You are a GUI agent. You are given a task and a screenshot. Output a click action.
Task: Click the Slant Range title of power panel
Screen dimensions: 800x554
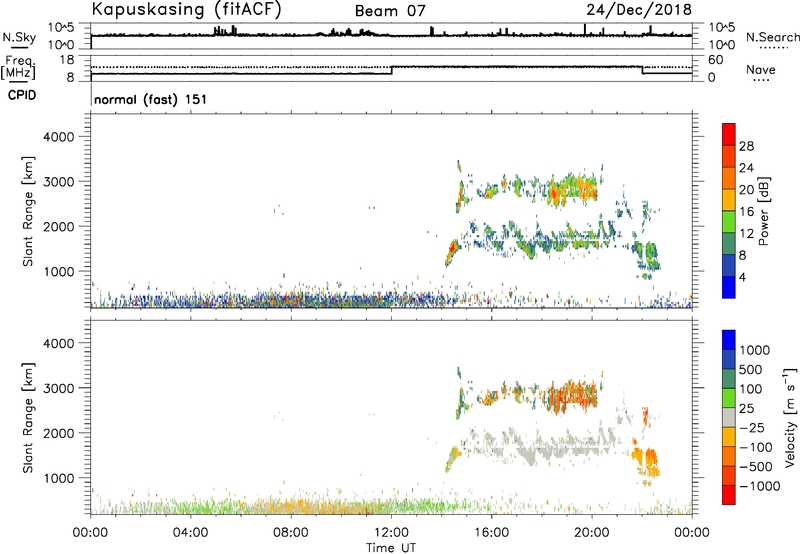(28, 211)
